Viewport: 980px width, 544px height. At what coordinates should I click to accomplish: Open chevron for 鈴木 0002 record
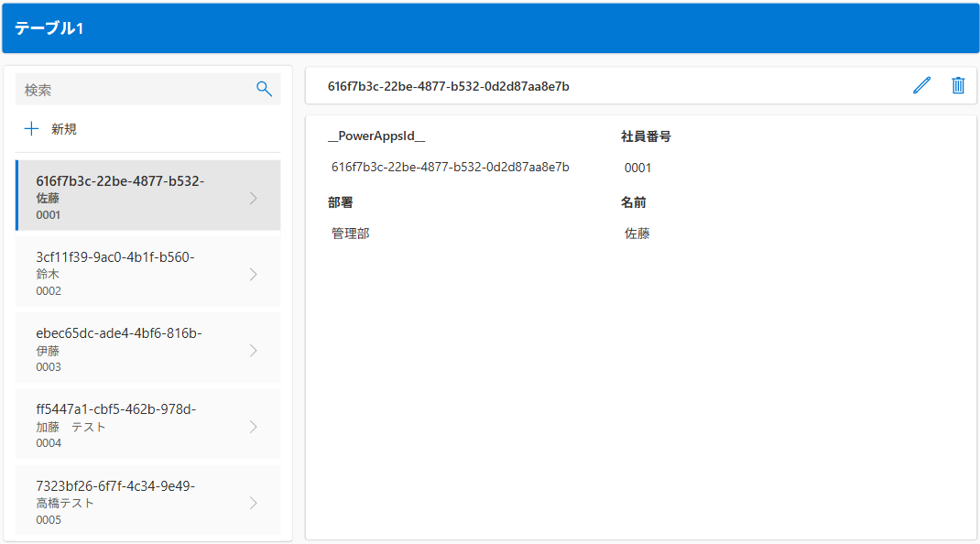[253, 275]
